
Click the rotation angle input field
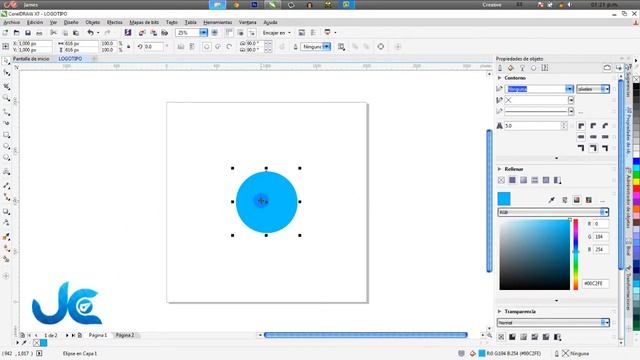click(x=154, y=47)
